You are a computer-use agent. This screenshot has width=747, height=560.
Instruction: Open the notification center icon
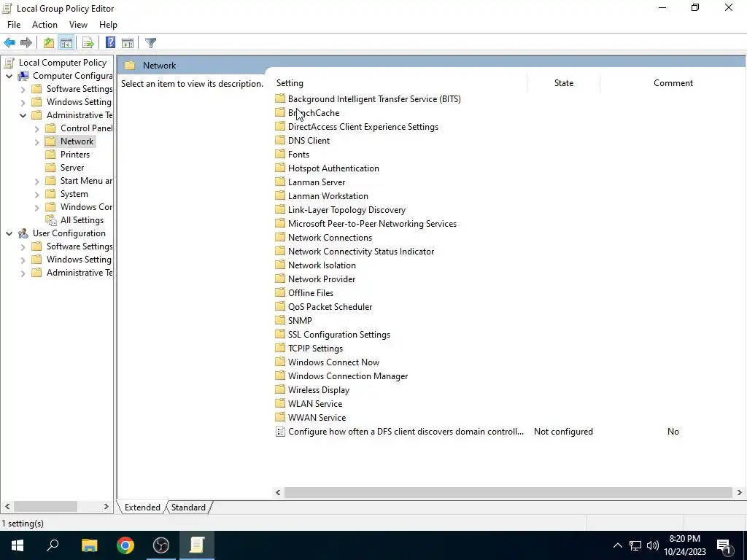point(724,545)
